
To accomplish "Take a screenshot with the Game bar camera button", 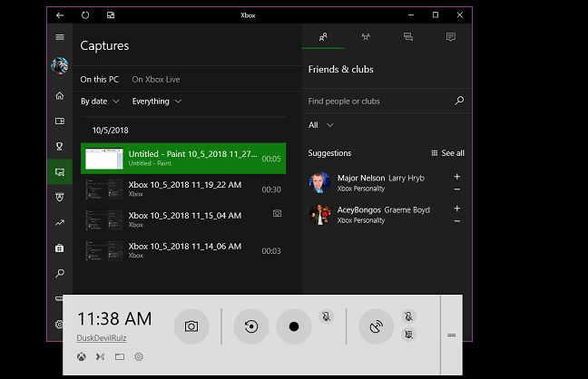I will tap(191, 326).
